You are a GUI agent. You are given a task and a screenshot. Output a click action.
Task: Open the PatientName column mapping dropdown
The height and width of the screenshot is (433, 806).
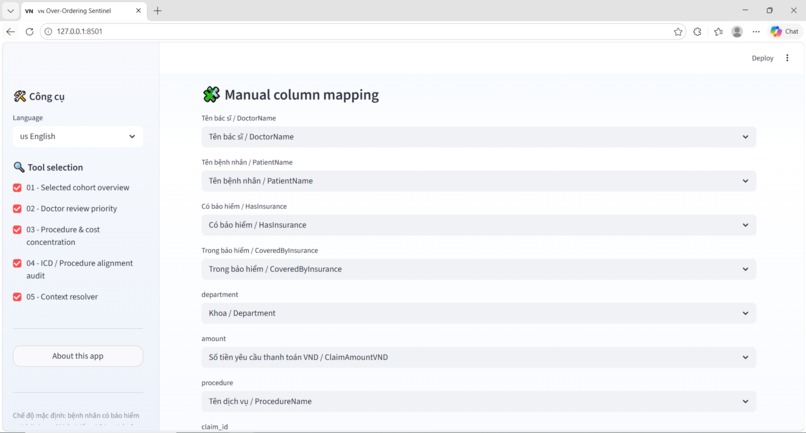(x=479, y=181)
